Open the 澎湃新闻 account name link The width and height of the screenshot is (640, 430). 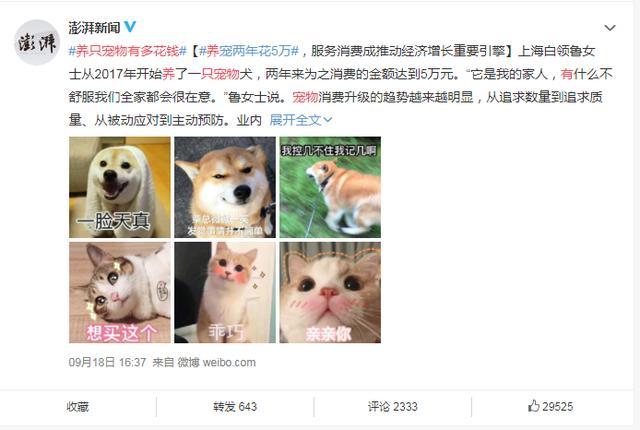(x=94, y=27)
